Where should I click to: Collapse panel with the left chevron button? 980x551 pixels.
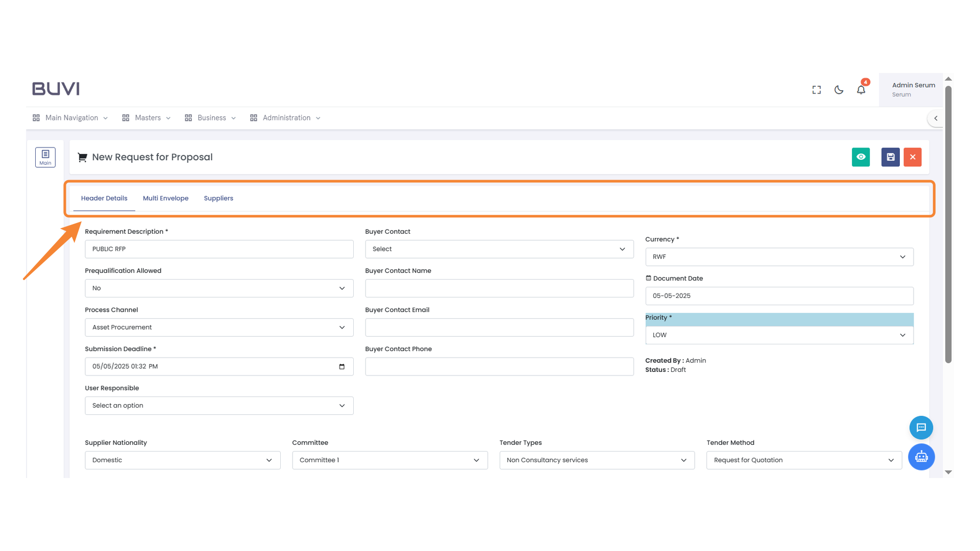tap(936, 118)
